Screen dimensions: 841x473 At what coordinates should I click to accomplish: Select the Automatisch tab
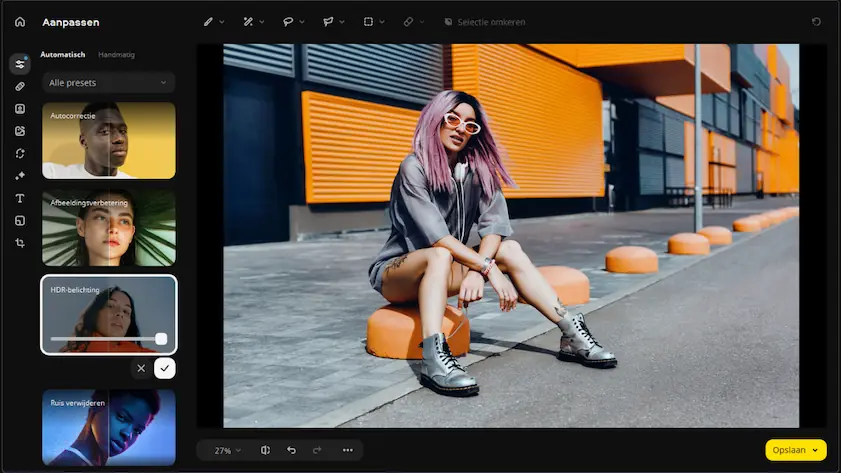(62, 55)
